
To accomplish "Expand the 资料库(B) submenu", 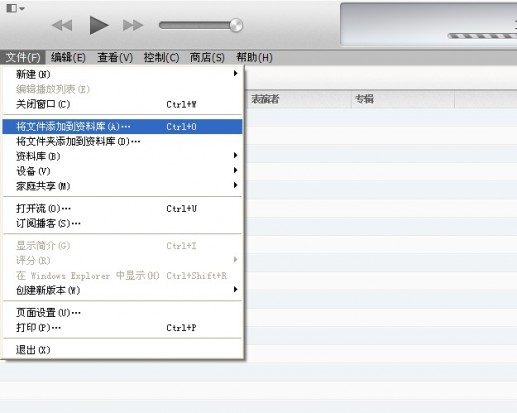I will tap(122, 156).
